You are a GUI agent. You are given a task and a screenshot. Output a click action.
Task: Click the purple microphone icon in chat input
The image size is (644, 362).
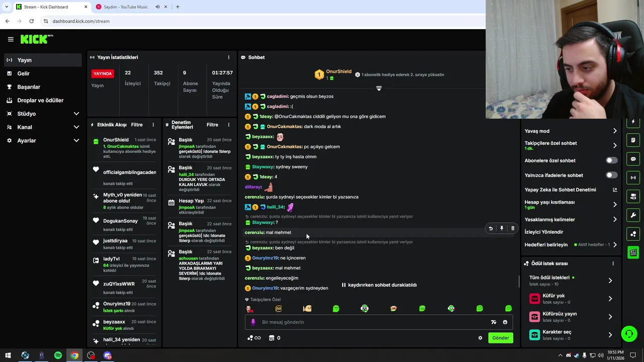pos(253,322)
